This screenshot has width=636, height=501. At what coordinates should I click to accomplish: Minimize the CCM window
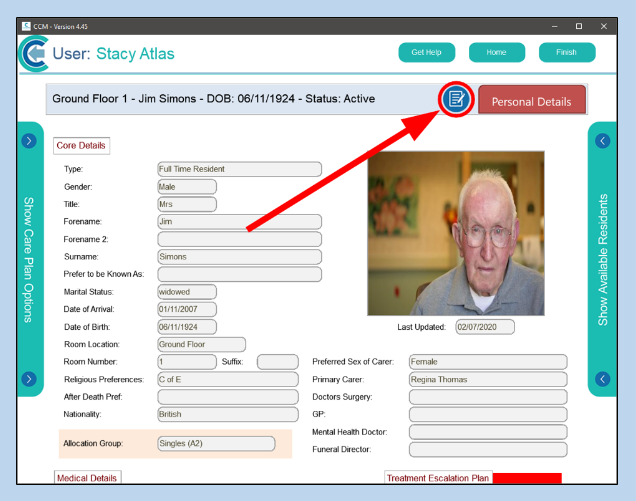[554, 26]
